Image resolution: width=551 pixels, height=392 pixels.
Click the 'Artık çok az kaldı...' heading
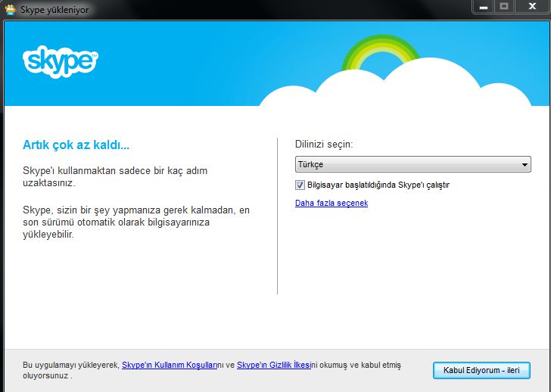point(76,145)
